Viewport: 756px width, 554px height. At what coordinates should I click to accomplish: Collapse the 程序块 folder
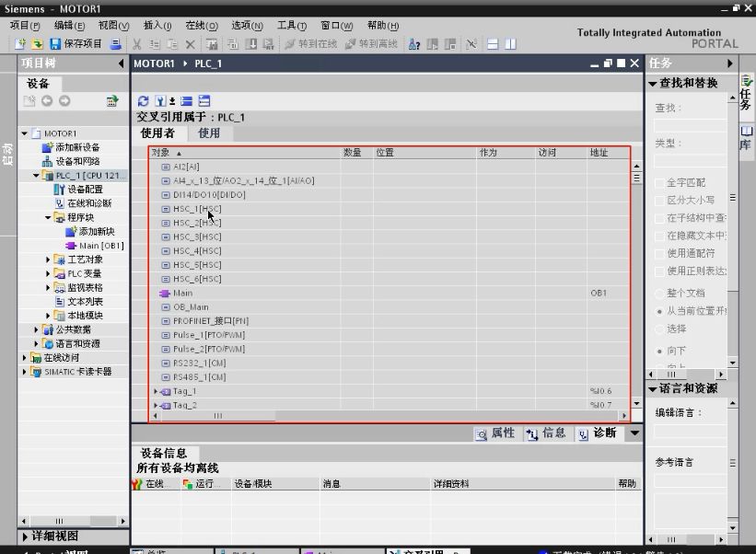(x=48, y=217)
